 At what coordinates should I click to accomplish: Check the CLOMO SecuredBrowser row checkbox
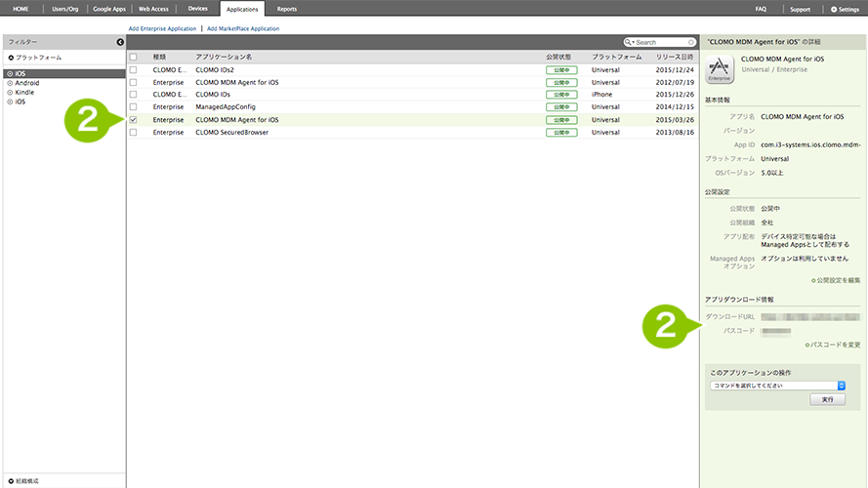pyautogui.click(x=133, y=132)
